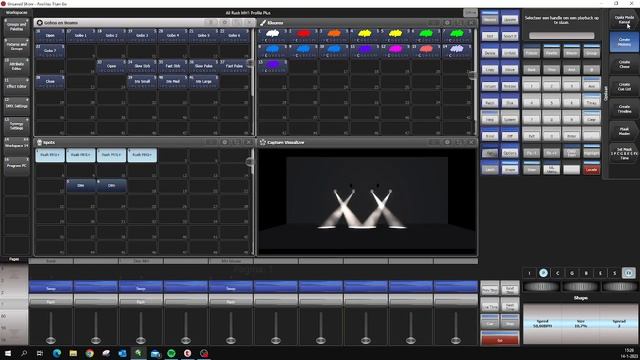
Task: Click Create Chase softkey
Action: click(x=624, y=64)
